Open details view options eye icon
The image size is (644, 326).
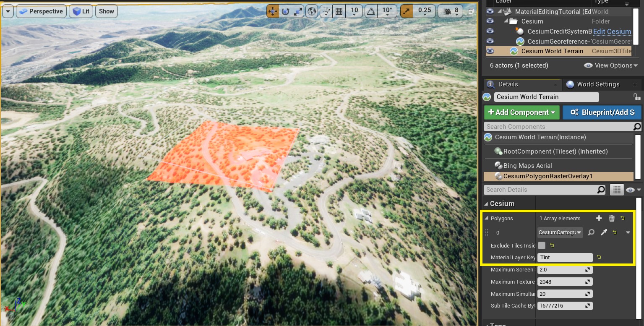tap(633, 190)
